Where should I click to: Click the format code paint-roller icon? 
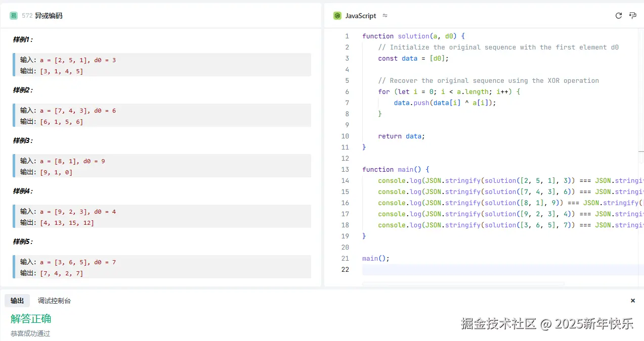click(632, 16)
